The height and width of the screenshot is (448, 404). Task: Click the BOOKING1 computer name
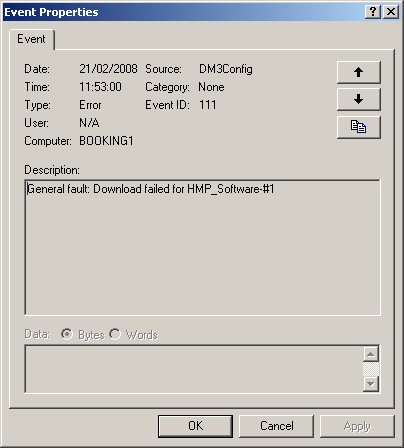(106, 141)
